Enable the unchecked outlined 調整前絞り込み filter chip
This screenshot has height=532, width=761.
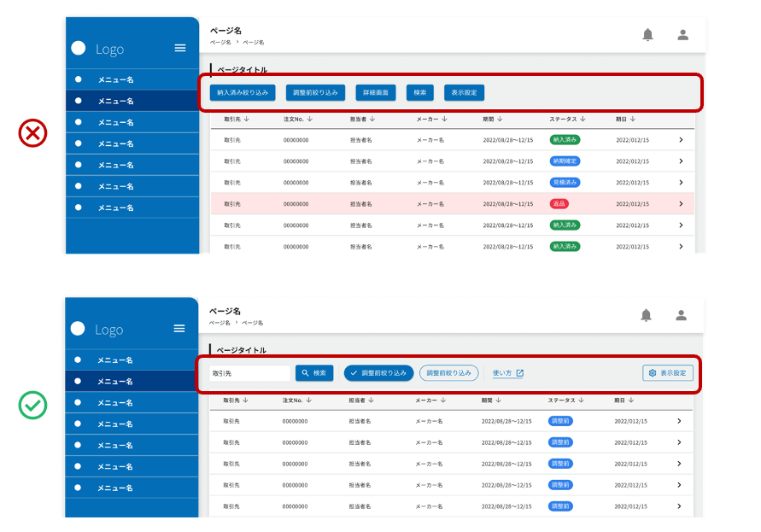tap(448, 373)
